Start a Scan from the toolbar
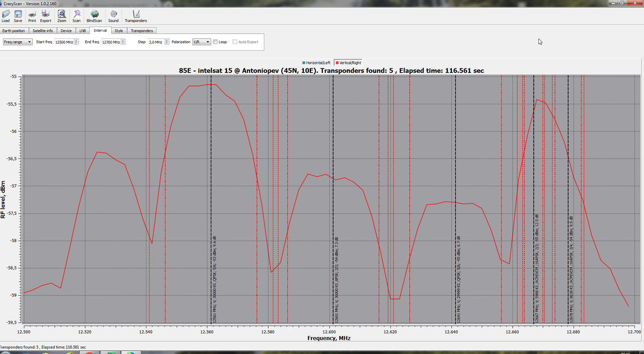644x354 pixels. coord(76,16)
